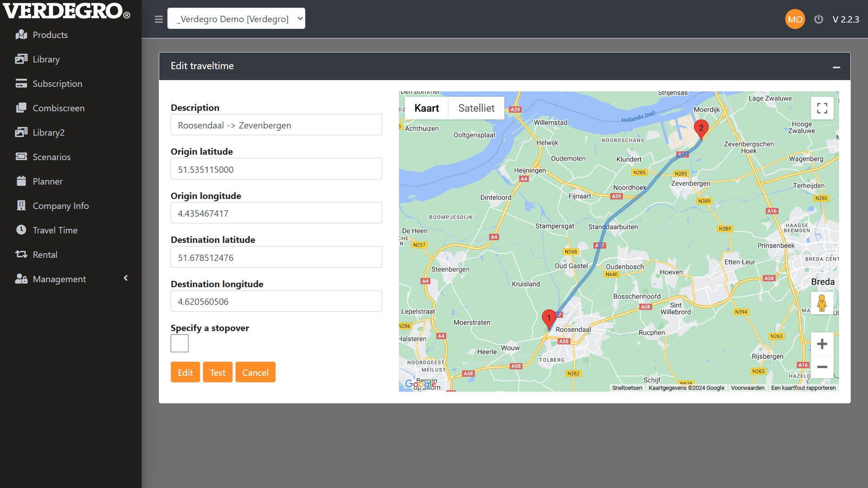Image resolution: width=868 pixels, height=488 pixels.
Task: Click the Google logo on map
Action: tap(421, 384)
